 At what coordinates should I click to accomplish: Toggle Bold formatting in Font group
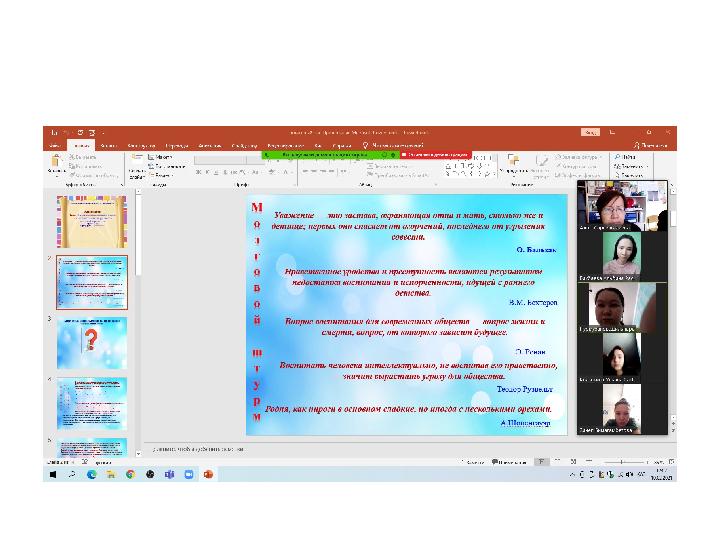[x=198, y=172]
